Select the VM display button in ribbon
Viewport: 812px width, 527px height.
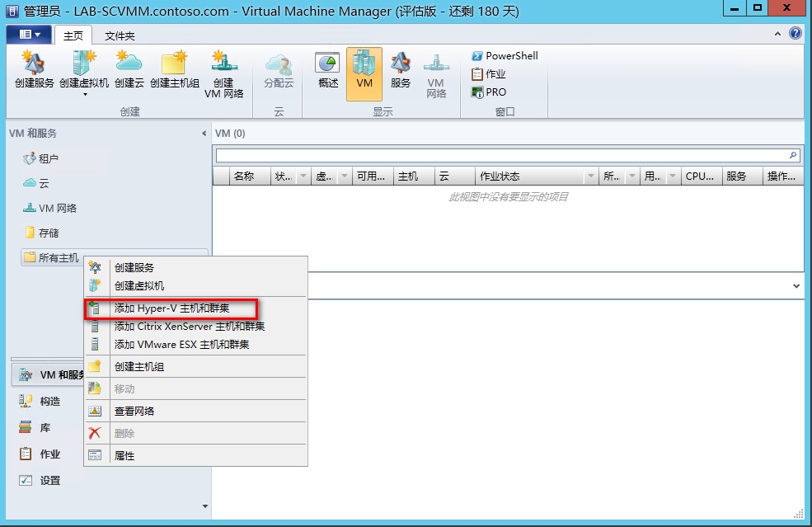point(364,73)
